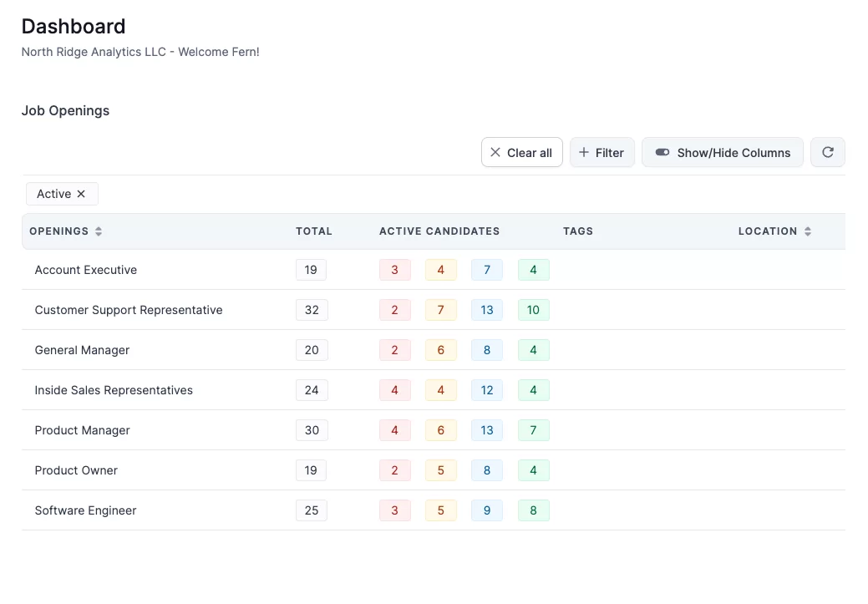Click blue badge 9 for Software Engineer
The width and height of the screenshot is (868, 604).
click(x=487, y=510)
